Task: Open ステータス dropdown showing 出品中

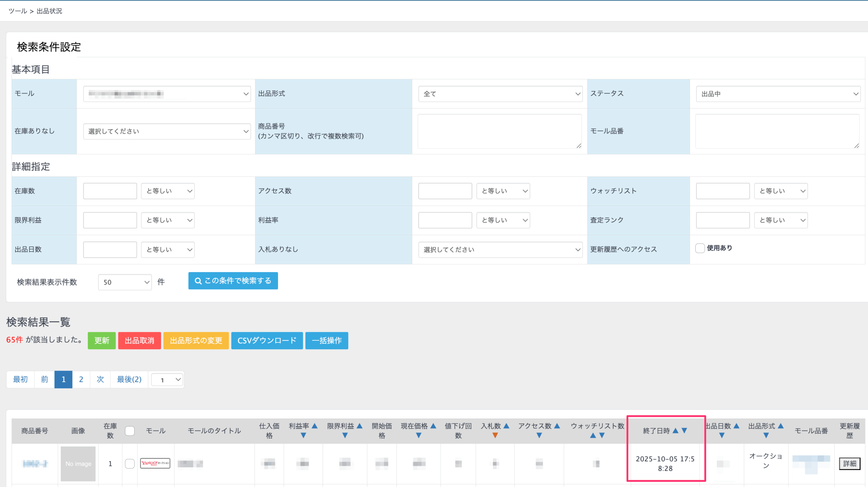Action: (x=778, y=94)
